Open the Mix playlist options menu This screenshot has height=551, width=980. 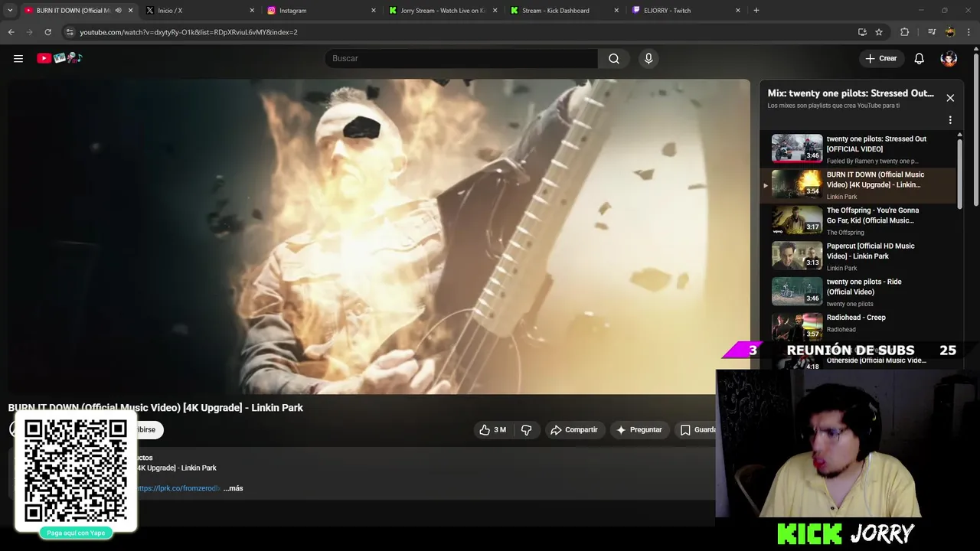point(950,120)
